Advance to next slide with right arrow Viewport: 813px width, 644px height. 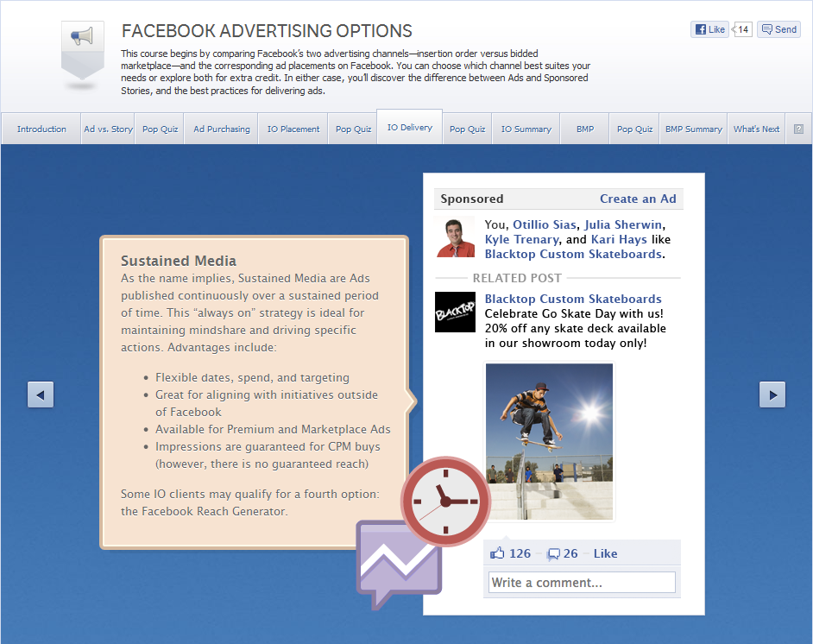point(772,395)
